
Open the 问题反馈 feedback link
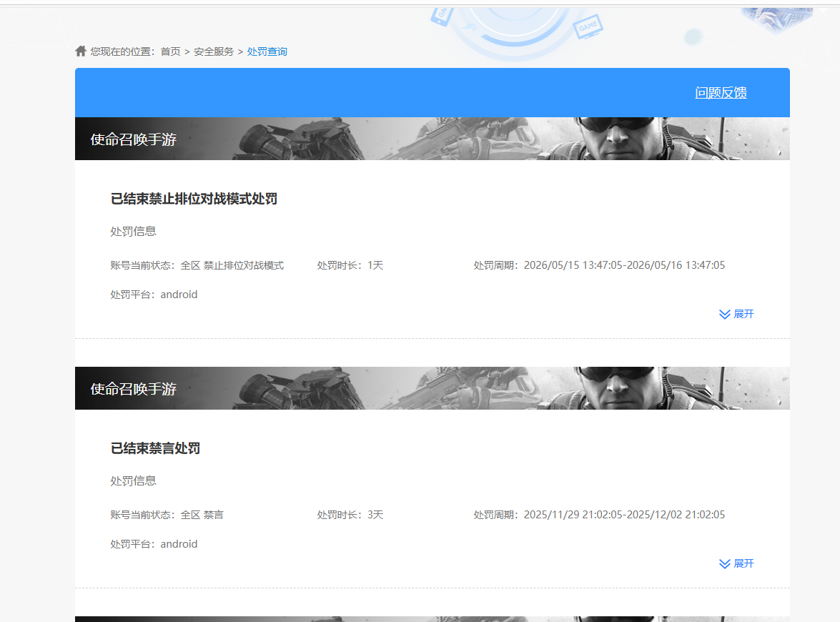721,93
